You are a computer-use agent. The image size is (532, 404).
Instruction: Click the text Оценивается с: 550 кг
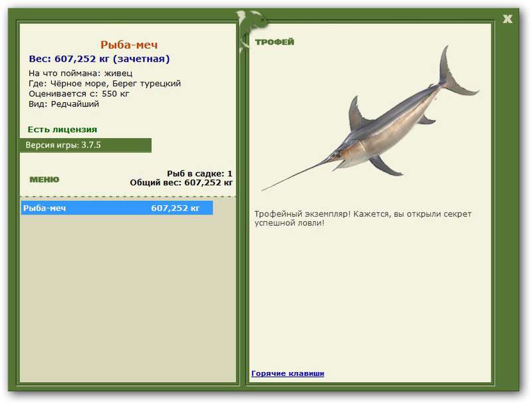click(x=78, y=94)
